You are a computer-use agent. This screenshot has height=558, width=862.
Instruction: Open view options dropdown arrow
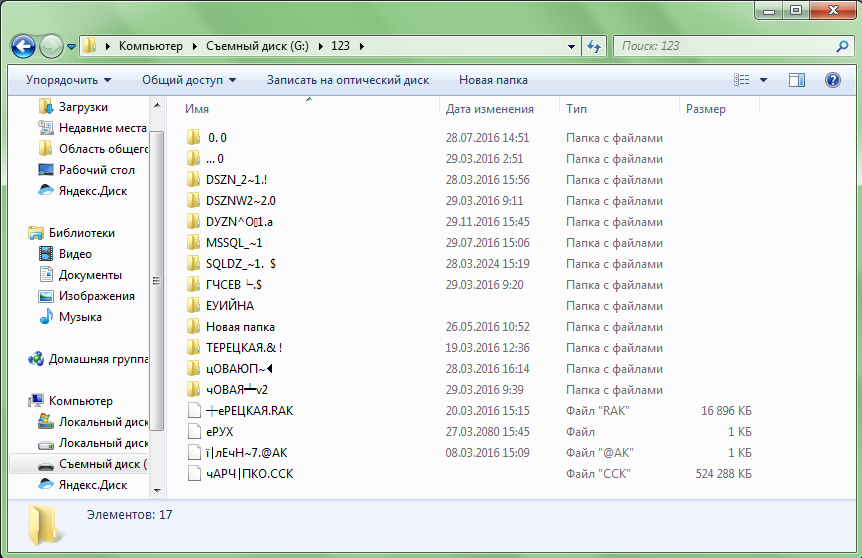pos(764,80)
